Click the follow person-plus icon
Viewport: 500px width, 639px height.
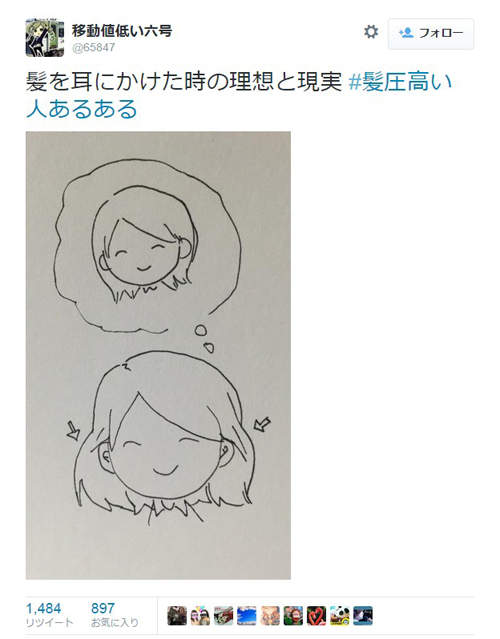coord(406,33)
